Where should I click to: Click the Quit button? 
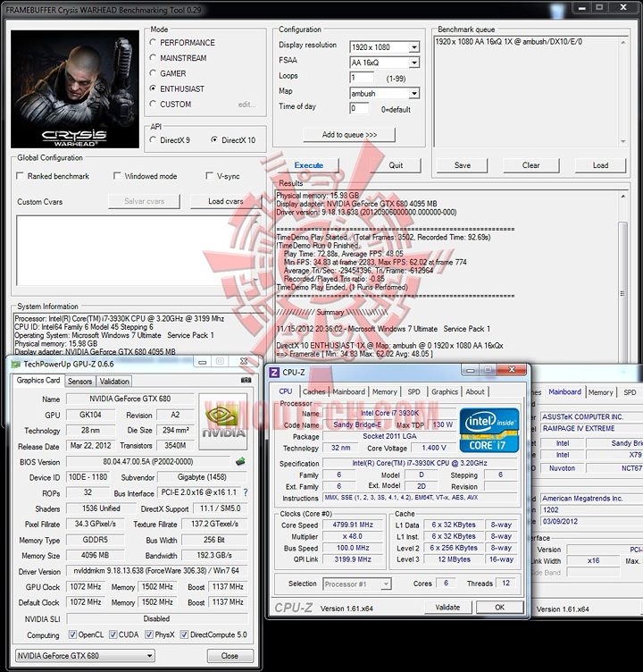396,165
